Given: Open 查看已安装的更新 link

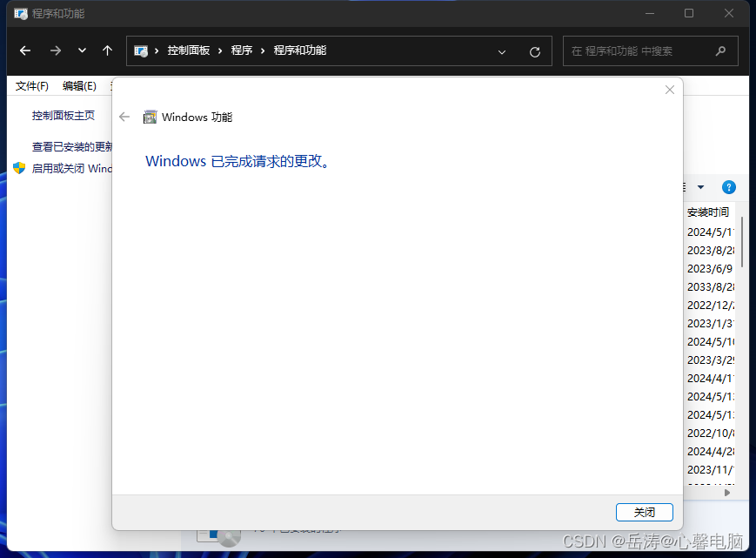Looking at the screenshot, I should click(72, 146).
